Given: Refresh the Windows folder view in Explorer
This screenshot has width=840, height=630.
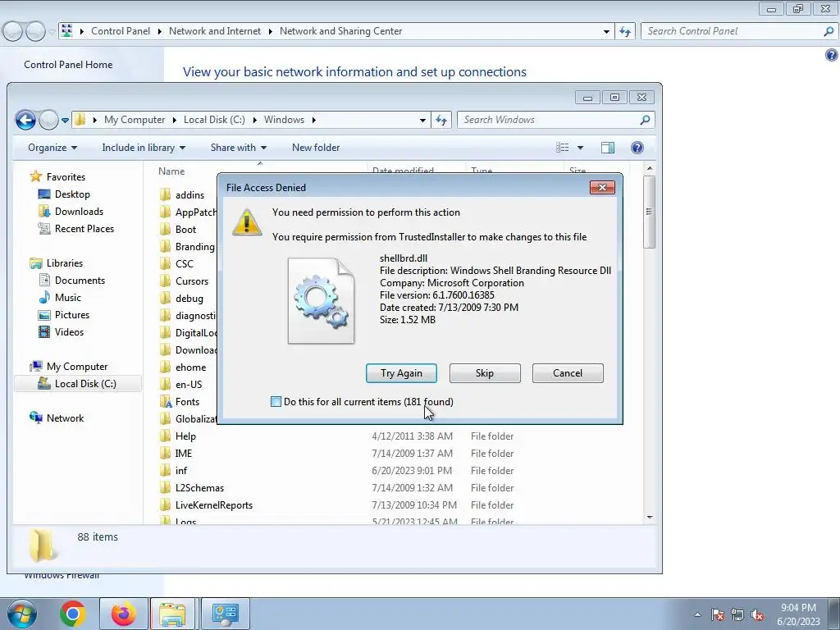Looking at the screenshot, I should point(441,120).
